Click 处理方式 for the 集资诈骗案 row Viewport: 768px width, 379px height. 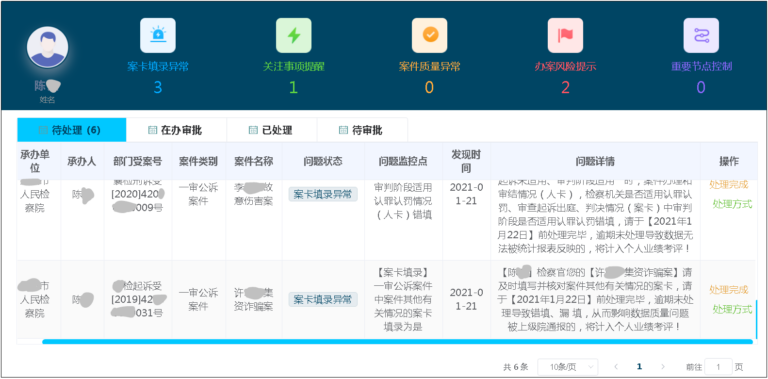[x=732, y=309]
